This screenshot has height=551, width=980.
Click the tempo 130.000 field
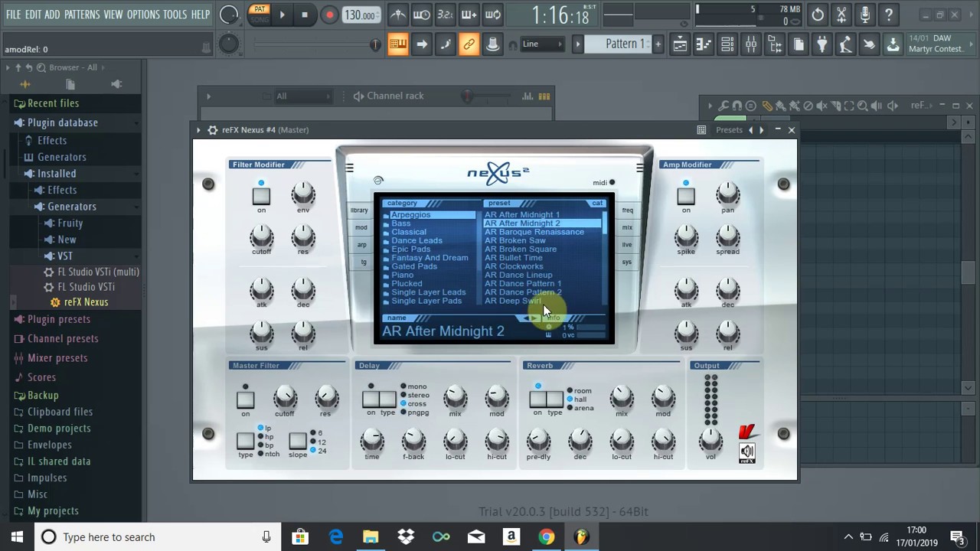[360, 15]
